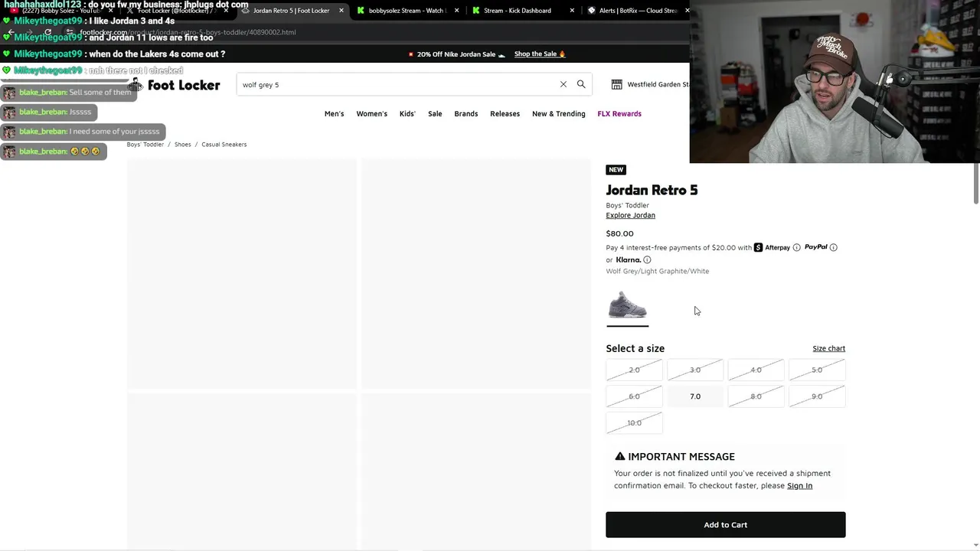The height and width of the screenshot is (551, 980).
Task: Select the Wolf Grey shoe color thumbnail
Action: pyautogui.click(x=627, y=305)
